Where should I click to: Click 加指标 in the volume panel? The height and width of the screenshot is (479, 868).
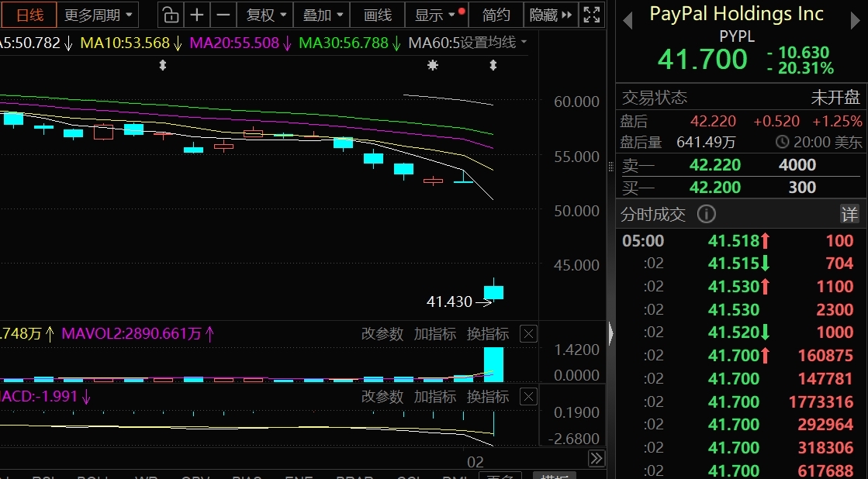pyautogui.click(x=434, y=334)
